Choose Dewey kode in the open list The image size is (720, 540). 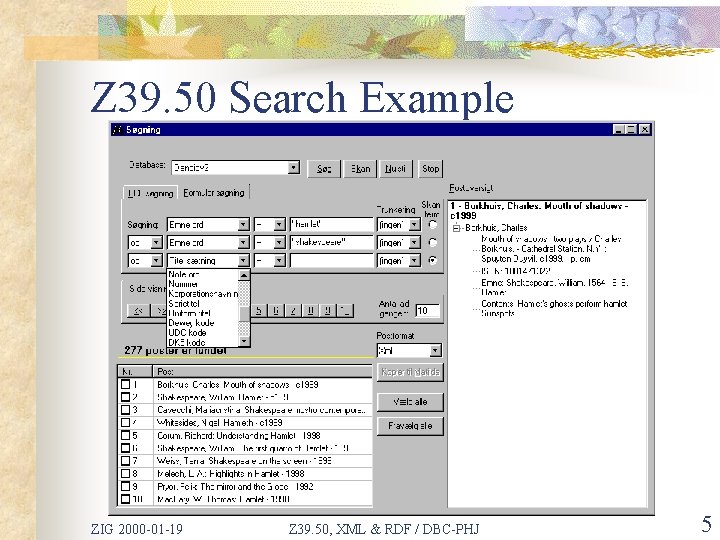pyautogui.click(x=202, y=323)
